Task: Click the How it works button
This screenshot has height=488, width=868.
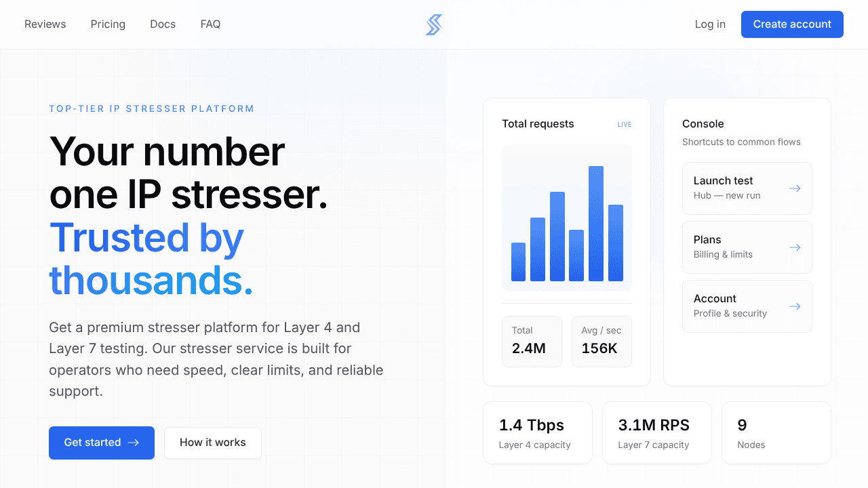Action: click(213, 443)
